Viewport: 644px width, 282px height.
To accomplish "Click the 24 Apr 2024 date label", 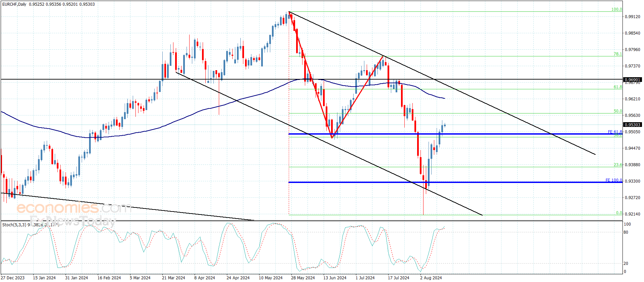I will [238, 278].
